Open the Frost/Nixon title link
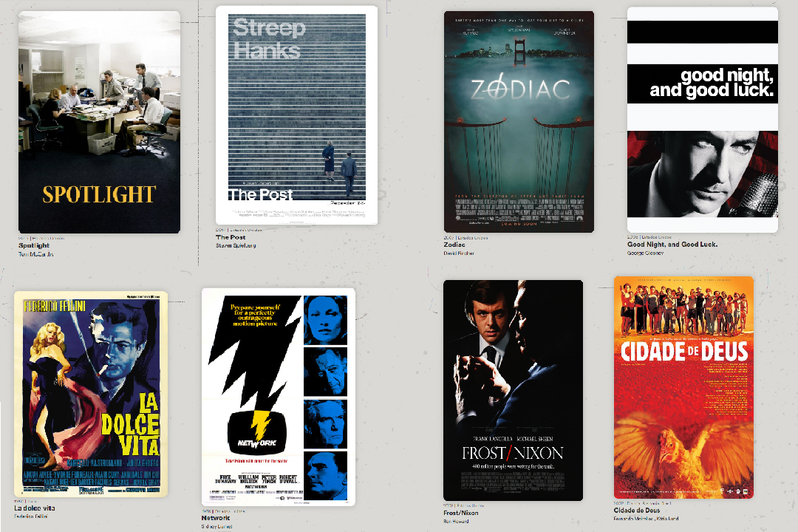The height and width of the screenshot is (532, 798). (x=461, y=513)
